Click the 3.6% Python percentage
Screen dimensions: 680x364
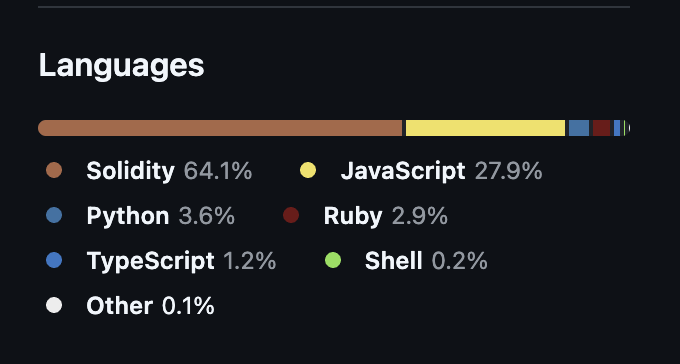(207, 216)
